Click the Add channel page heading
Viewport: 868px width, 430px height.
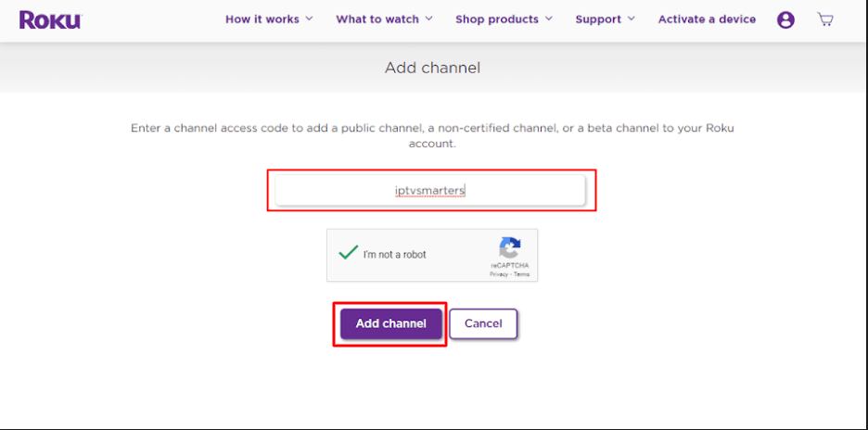[432, 68]
